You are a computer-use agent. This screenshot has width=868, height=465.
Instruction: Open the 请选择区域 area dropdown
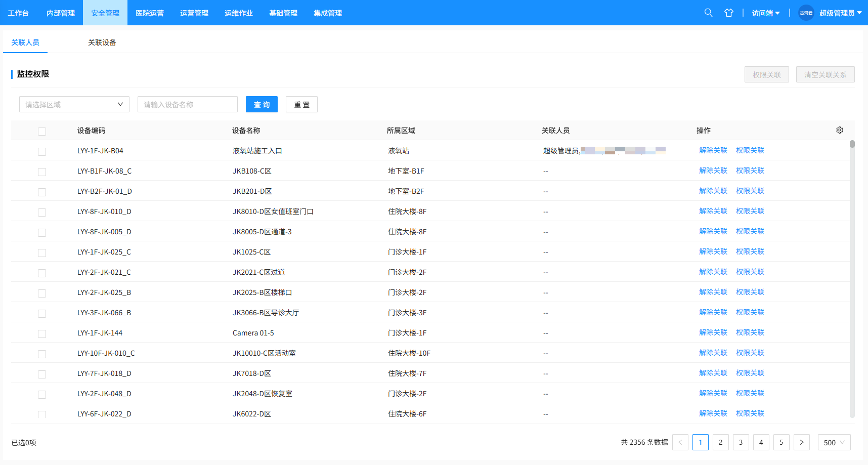point(74,104)
